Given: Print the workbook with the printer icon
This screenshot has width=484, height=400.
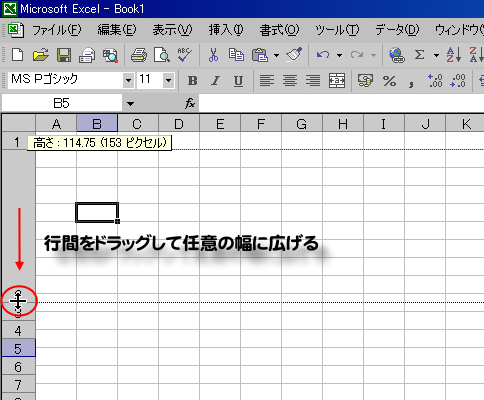Looking at the screenshot, I should (x=139, y=55).
